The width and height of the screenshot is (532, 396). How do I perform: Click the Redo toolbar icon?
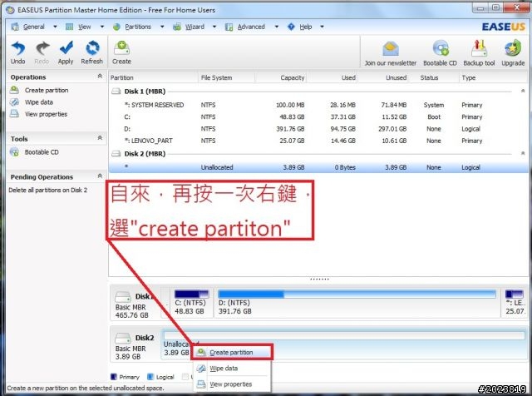pos(42,48)
